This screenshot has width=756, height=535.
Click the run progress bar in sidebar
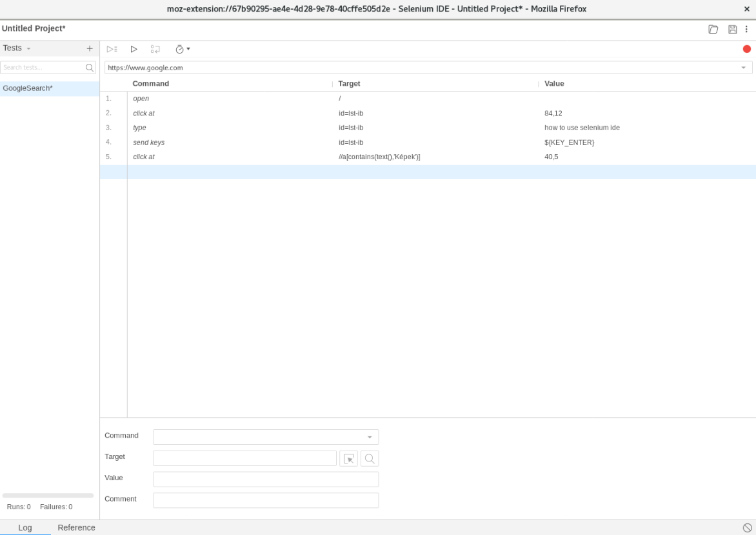coord(48,496)
